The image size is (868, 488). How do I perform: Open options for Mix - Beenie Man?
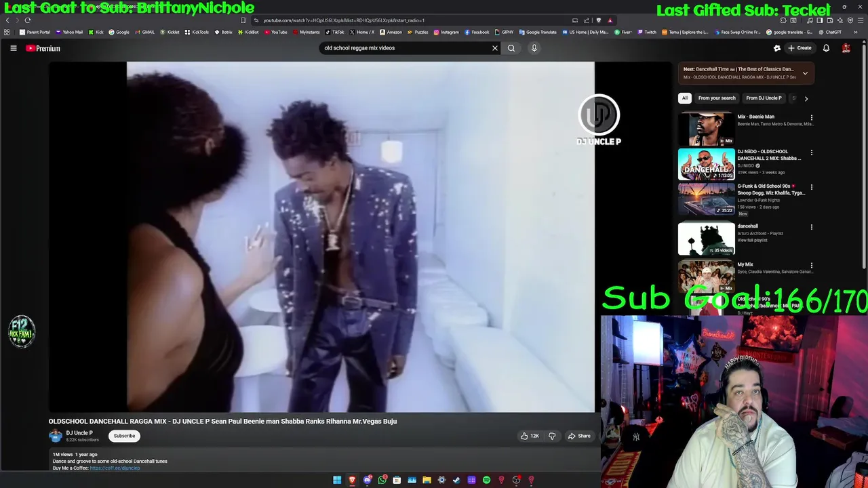[811, 117]
